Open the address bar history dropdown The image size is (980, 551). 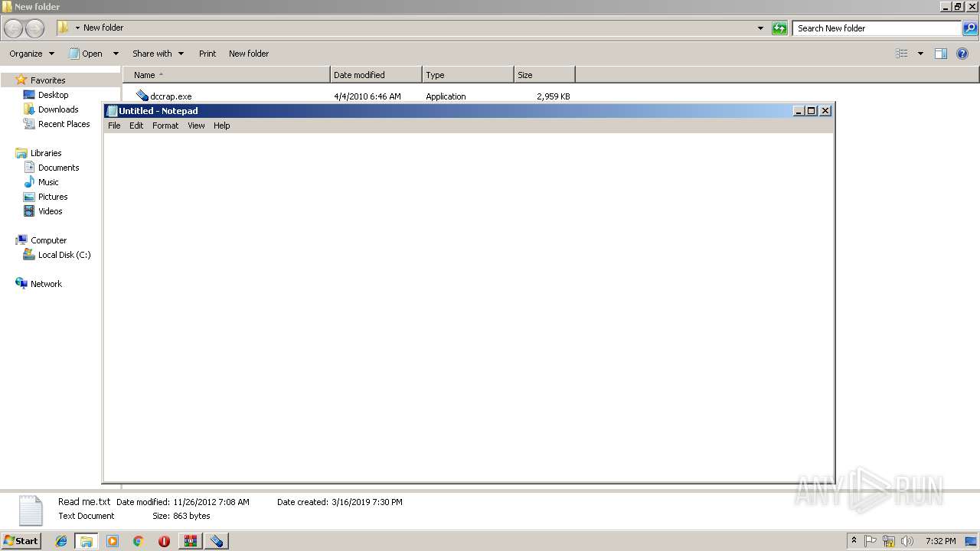coord(760,28)
